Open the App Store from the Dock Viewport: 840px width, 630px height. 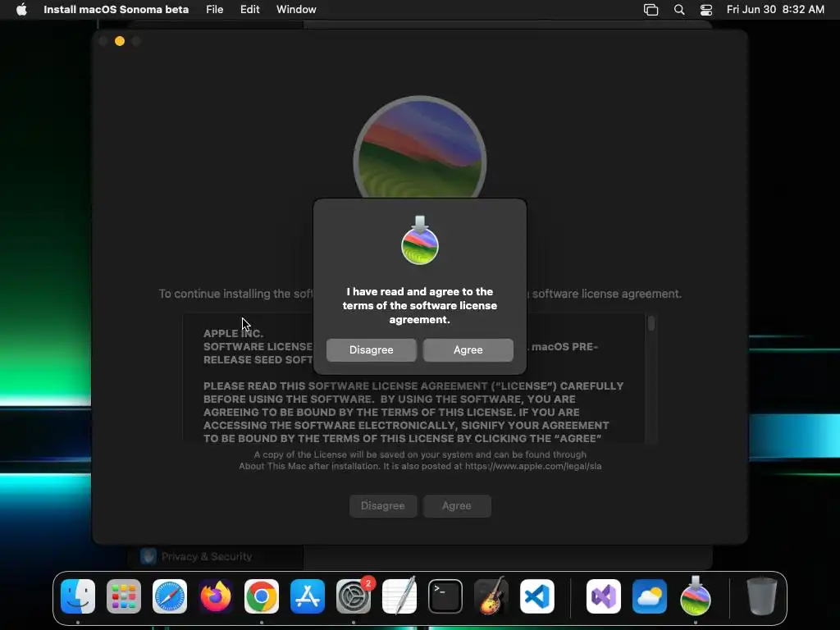pyautogui.click(x=308, y=596)
